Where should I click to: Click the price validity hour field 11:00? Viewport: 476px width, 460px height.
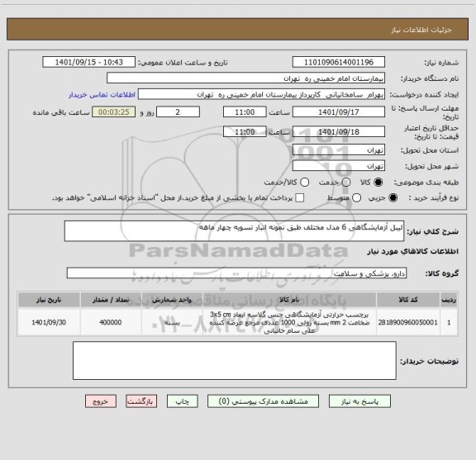pos(245,131)
